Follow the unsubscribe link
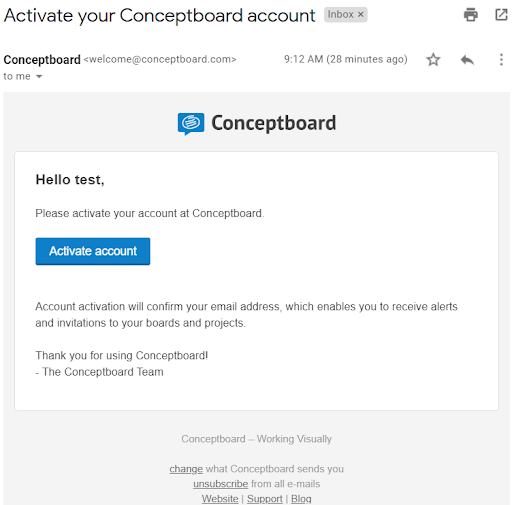512x505 pixels. [x=220, y=484]
